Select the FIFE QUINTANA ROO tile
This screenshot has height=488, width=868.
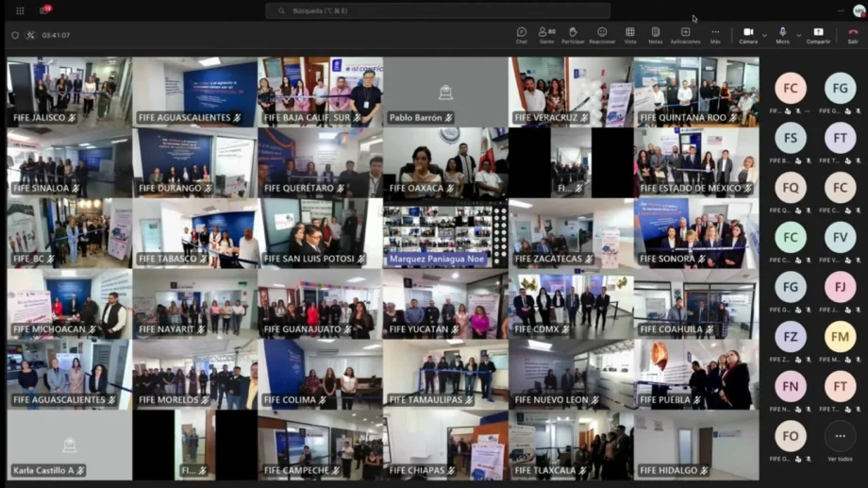coord(696,92)
